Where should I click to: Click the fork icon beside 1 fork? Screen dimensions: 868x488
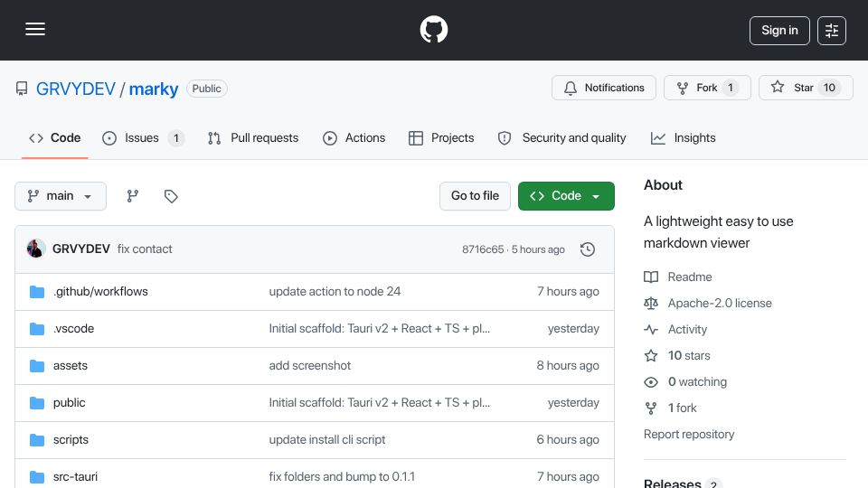[651, 408]
